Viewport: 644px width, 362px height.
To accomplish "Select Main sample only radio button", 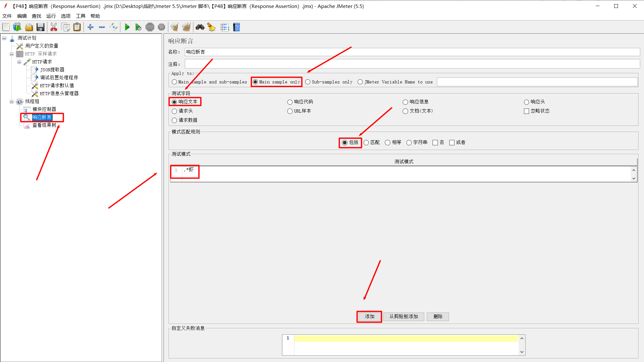I will click(255, 82).
